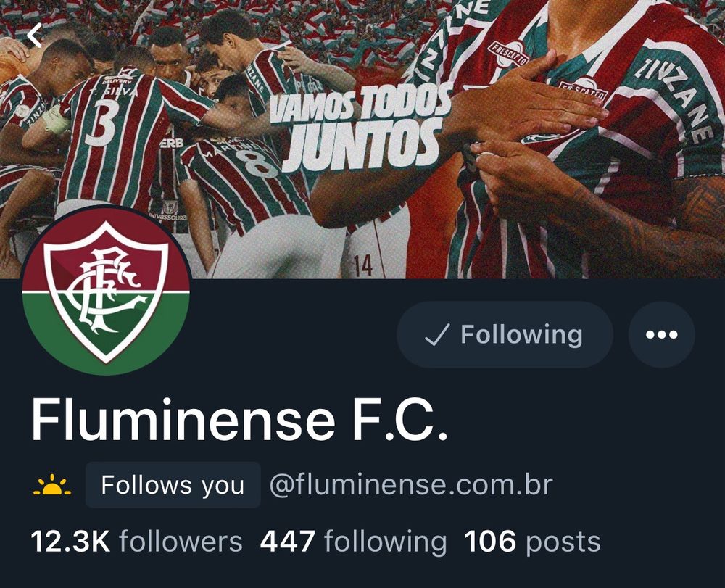Click the checkmark inside the Following button
The width and height of the screenshot is (725, 588).
(437, 334)
